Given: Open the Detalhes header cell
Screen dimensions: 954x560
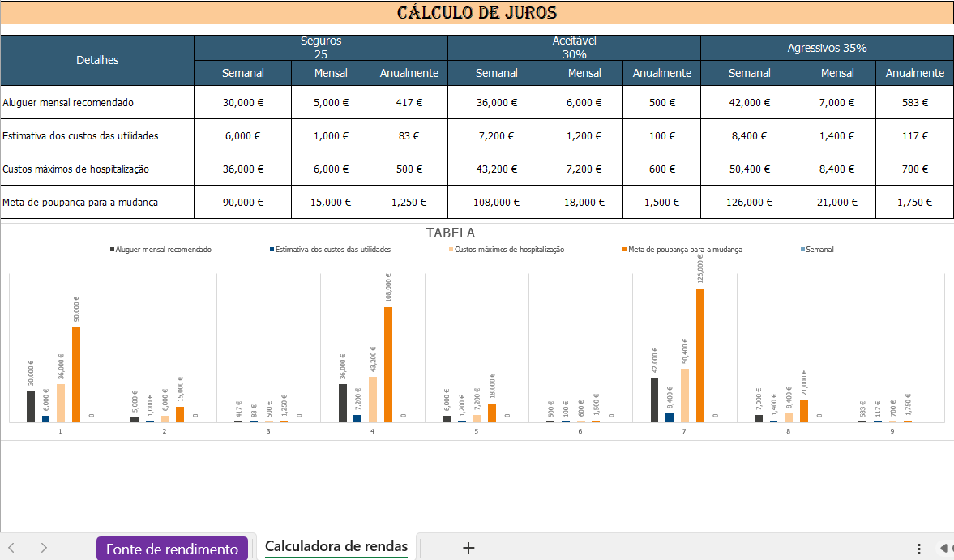Looking at the screenshot, I should (97, 60).
